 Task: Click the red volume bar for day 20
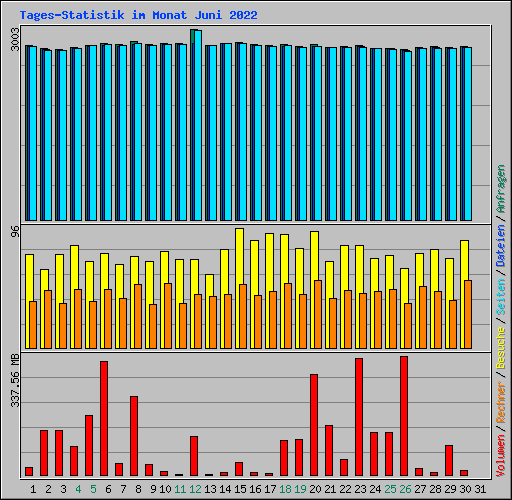click(x=314, y=425)
